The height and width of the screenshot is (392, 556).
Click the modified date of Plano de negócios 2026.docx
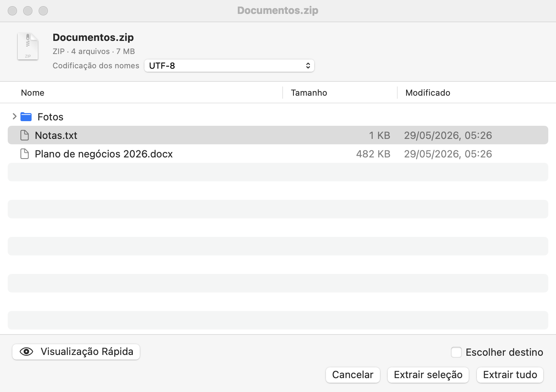448,154
